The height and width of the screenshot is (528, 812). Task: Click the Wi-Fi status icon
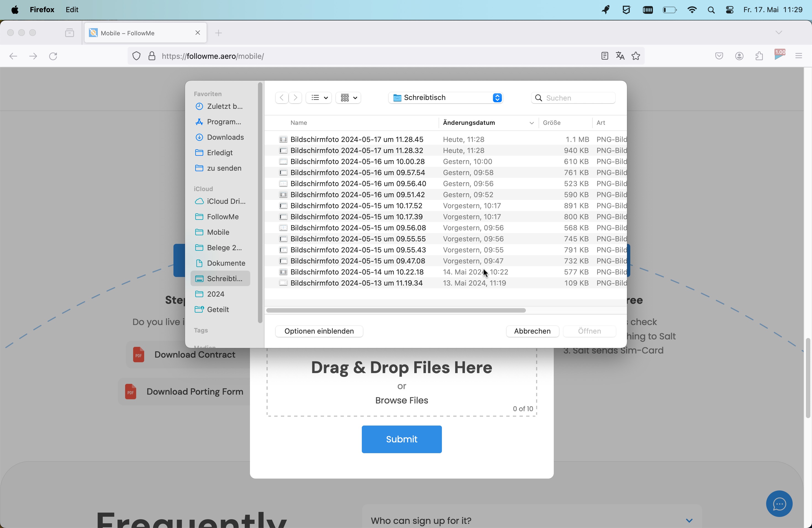click(692, 10)
